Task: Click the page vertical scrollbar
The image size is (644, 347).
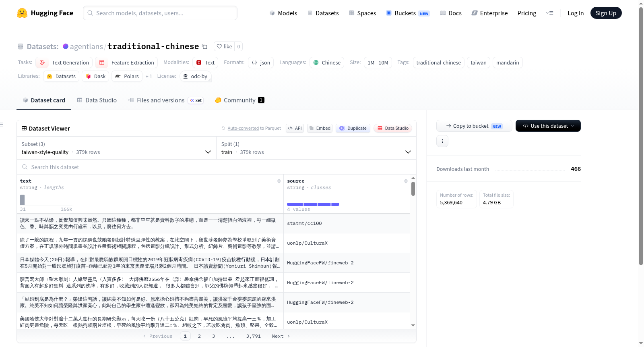Action: (641, 136)
